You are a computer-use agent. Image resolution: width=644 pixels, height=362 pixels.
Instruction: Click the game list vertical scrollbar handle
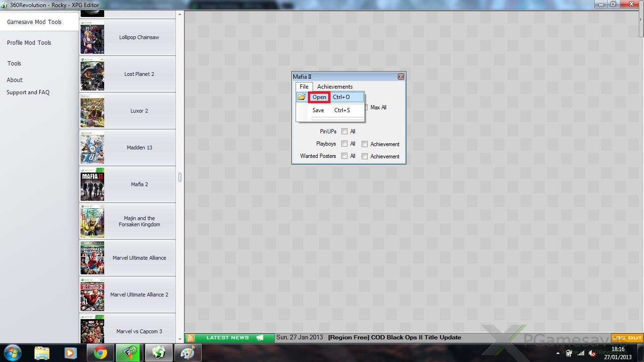click(180, 178)
